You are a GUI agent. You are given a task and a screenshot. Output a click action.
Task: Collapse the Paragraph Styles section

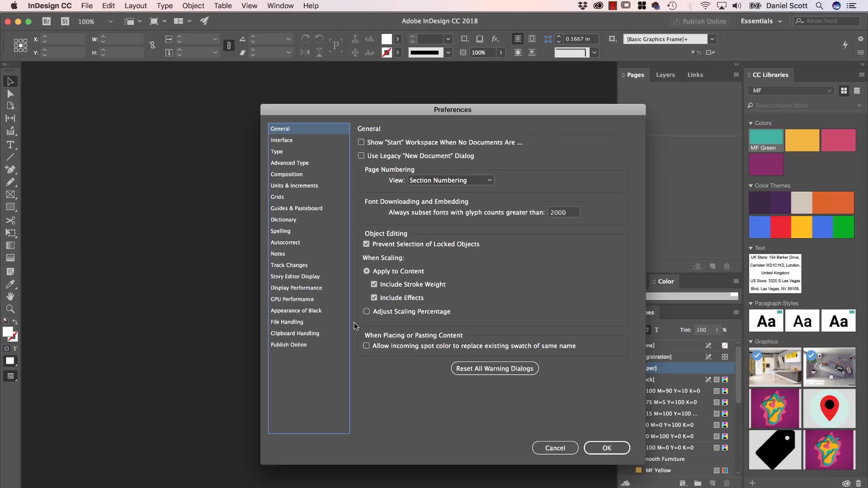pyautogui.click(x=750, y=304)
